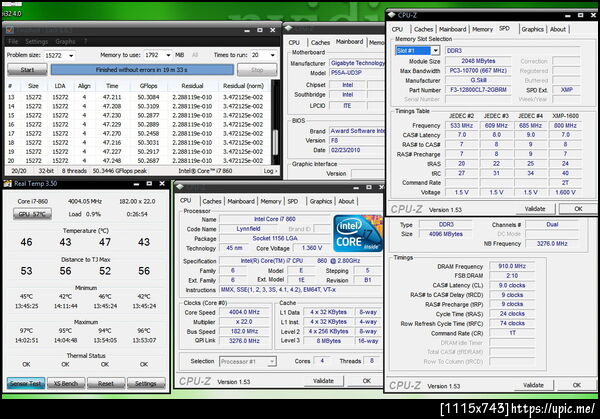
Task: Click the Model P55A-UD3P field
Action: pos(357,73)
